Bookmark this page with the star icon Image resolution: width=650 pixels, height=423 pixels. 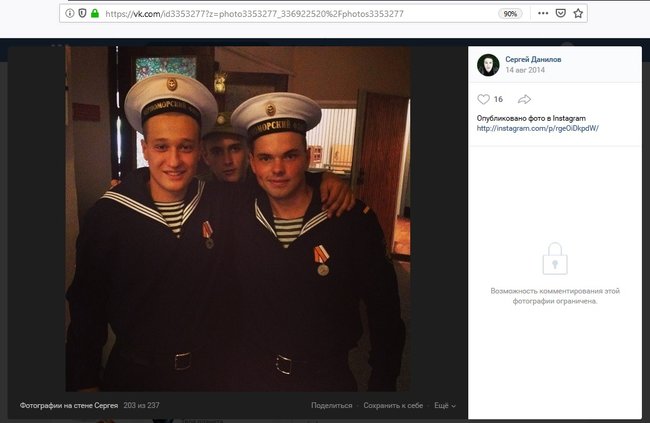point(578,13)
